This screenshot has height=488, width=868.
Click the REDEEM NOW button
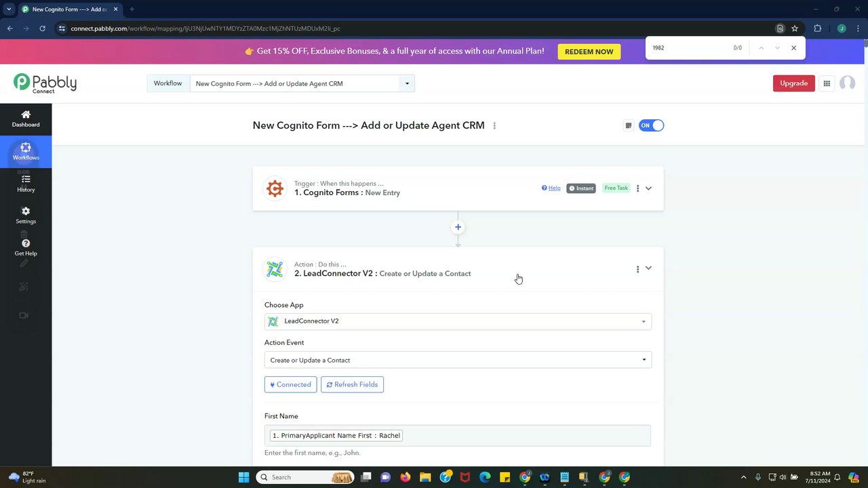tap(589, 52)
